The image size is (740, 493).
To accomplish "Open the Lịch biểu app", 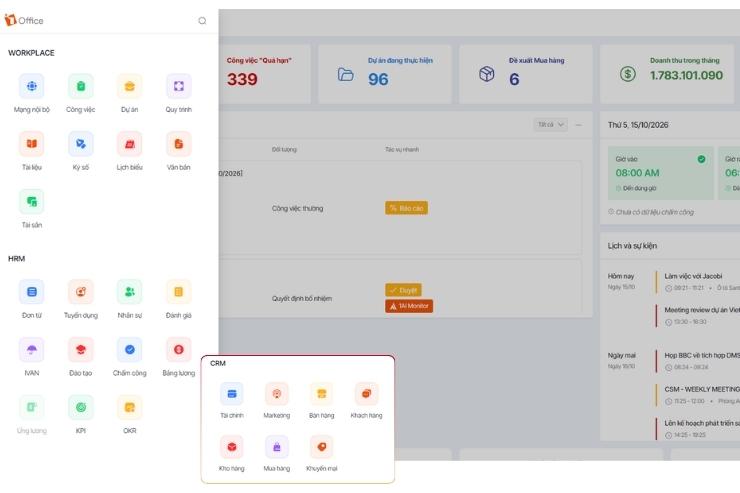I will tap(130, 144).
